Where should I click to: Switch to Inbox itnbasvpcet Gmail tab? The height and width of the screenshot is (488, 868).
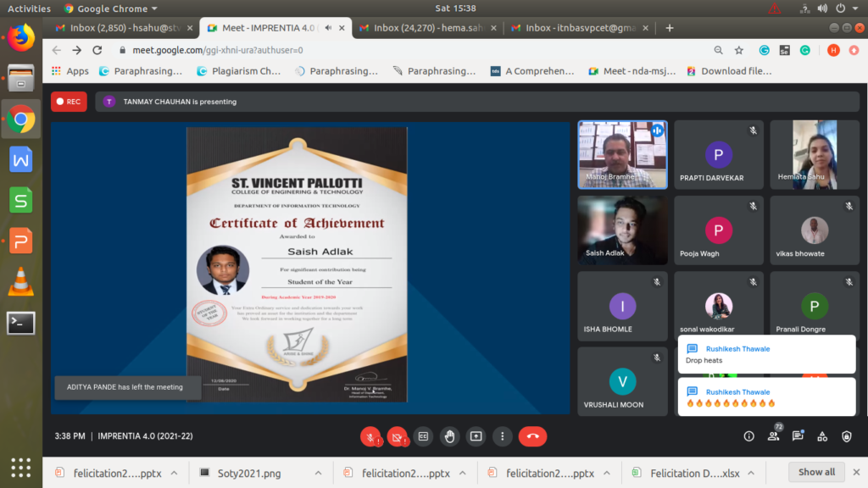click(580, 28)
